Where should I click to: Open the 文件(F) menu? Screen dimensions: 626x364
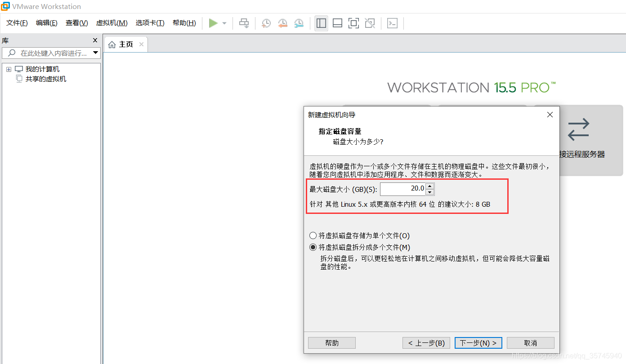[17, 23]
